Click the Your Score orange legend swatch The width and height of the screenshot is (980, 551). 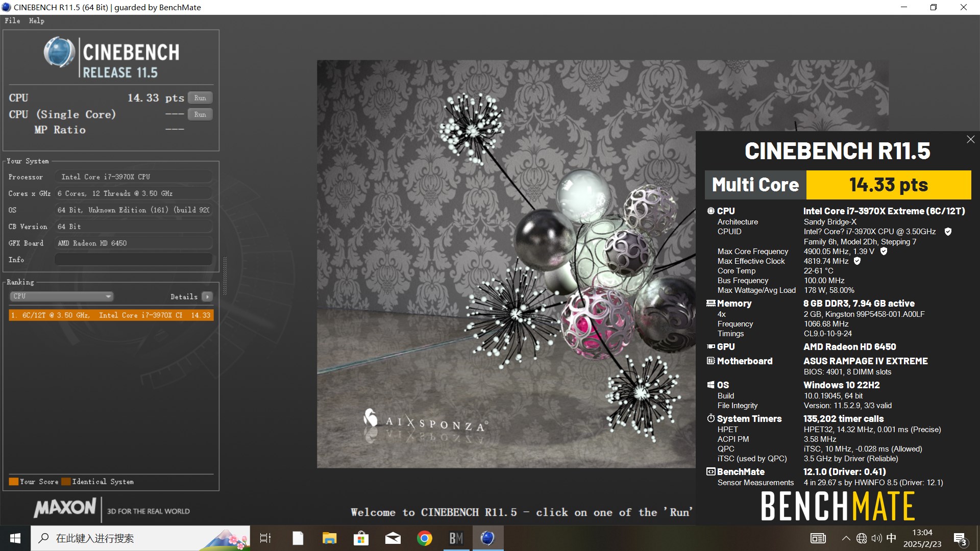pos(14,482)
